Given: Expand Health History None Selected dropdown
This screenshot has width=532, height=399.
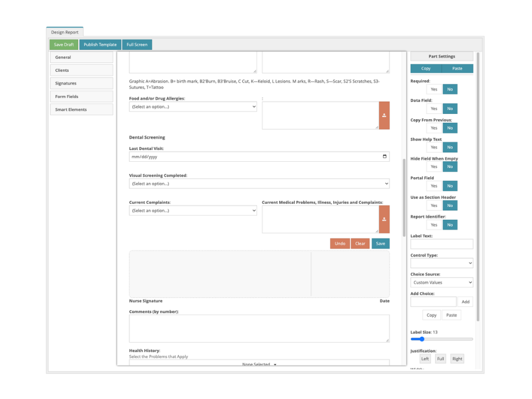Looking at the screenshot, I should [259, 364].
